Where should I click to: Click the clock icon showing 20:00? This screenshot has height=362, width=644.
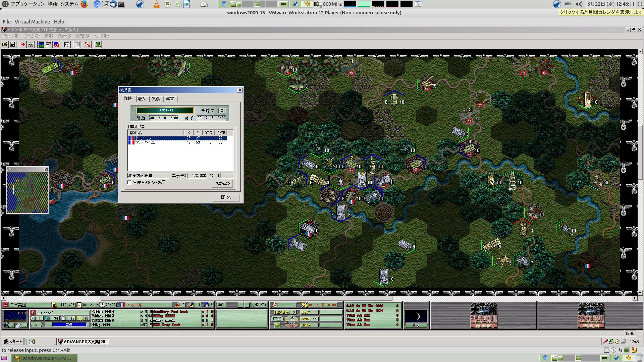coord(103,305)
